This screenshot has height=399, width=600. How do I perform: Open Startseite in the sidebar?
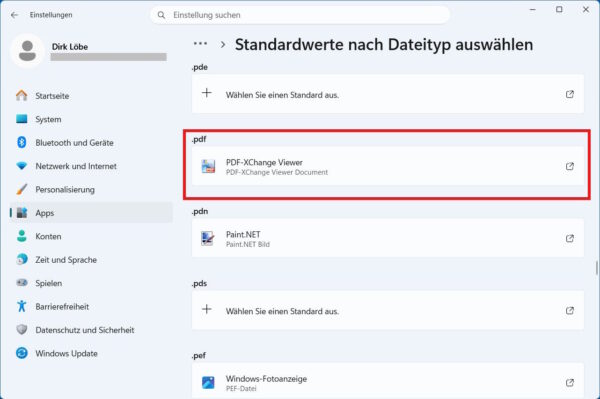(x=91, y=96)
